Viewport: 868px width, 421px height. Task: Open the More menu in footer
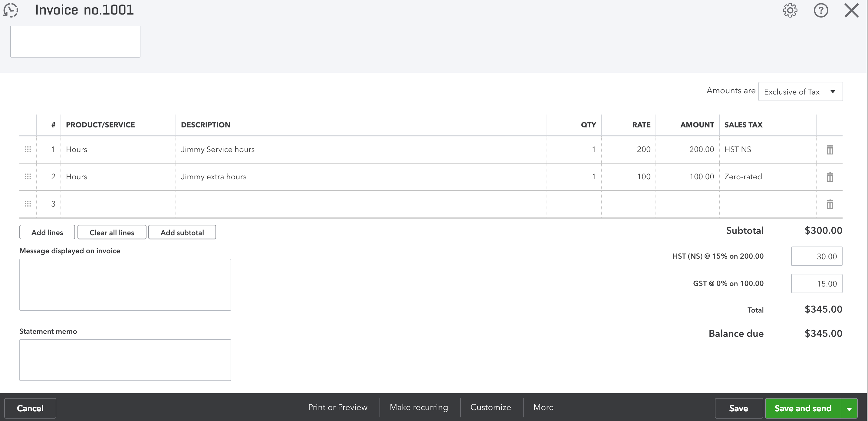(x=543, y=407)
